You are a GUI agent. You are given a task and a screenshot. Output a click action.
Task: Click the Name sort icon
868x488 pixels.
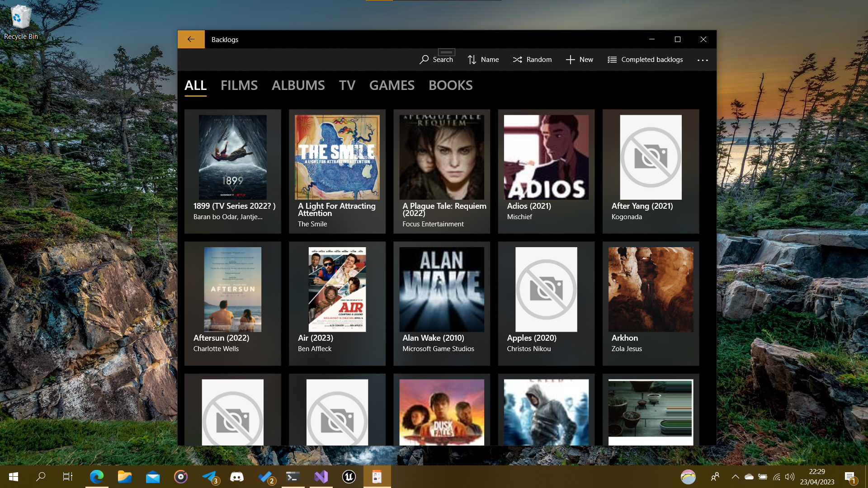(472, 60)
